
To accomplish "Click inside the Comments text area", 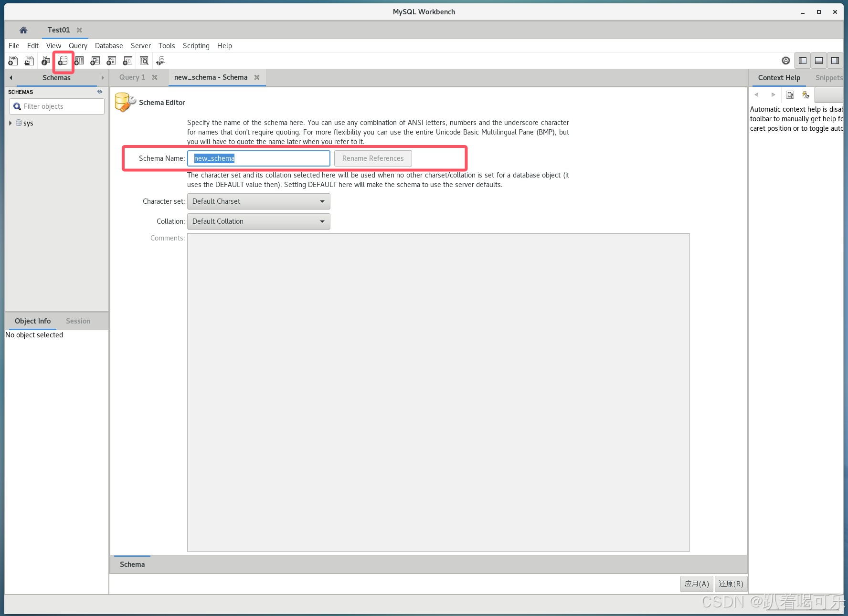I will (438, 392).
